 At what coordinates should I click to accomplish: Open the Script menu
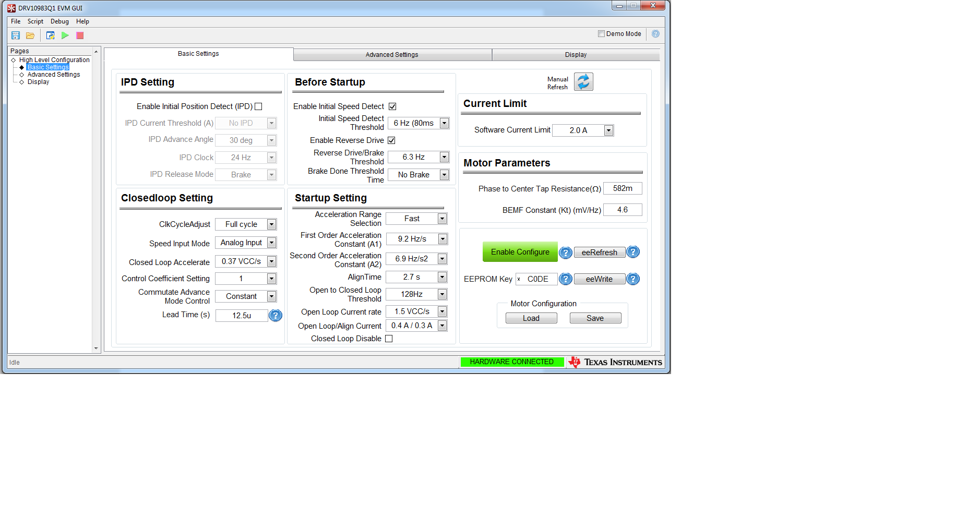[x=35, y=21]
